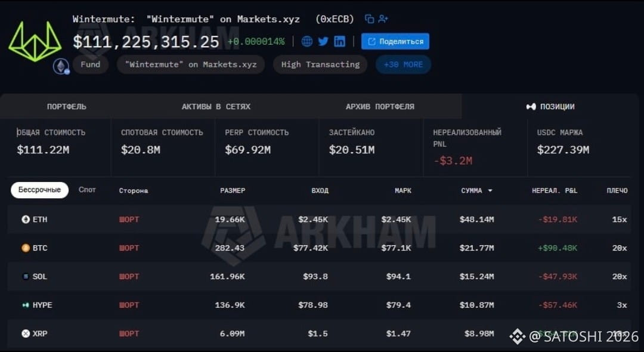Screen dimensions: 644x352
Task: Open the LinkedIn icon
Action: coord(340,41)
